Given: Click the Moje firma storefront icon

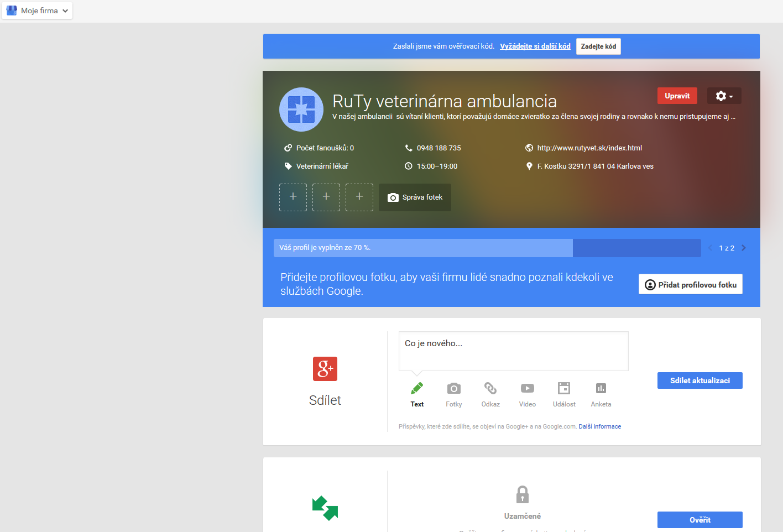Looking at the screenshot, I should (11, 11).
